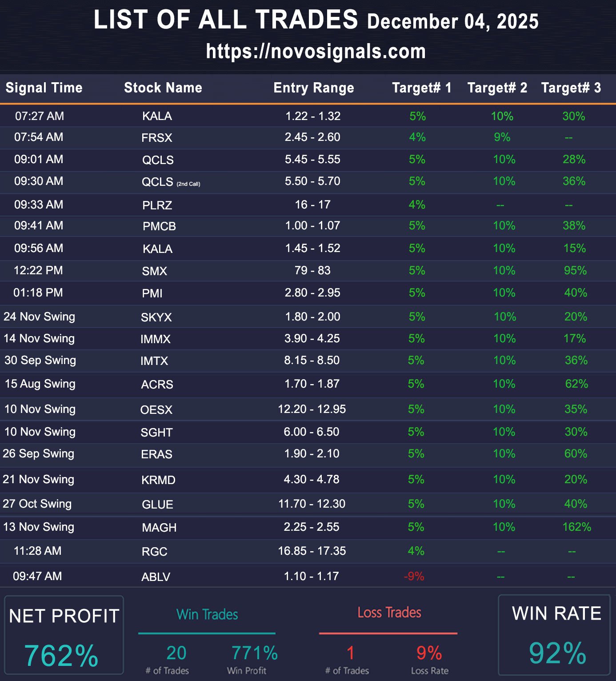Screen dimensions: 616x681
Task: Open the Loss Trades section heading
Action: point(389,613)
